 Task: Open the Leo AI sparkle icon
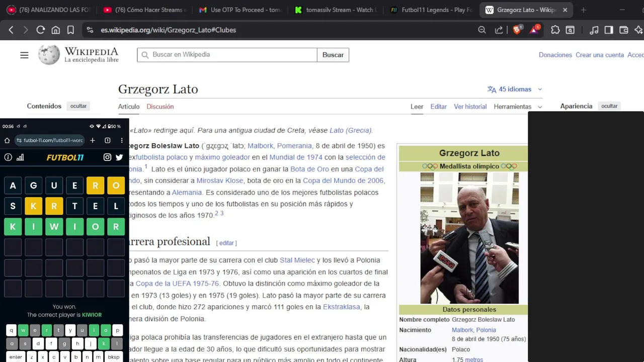tap(638, 30)
